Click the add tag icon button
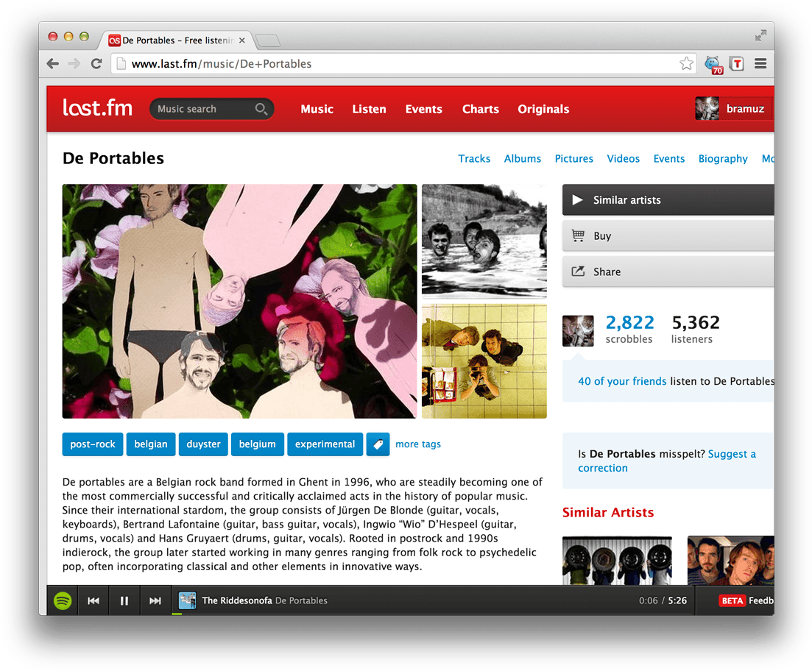812x671 pixels. 378,444
